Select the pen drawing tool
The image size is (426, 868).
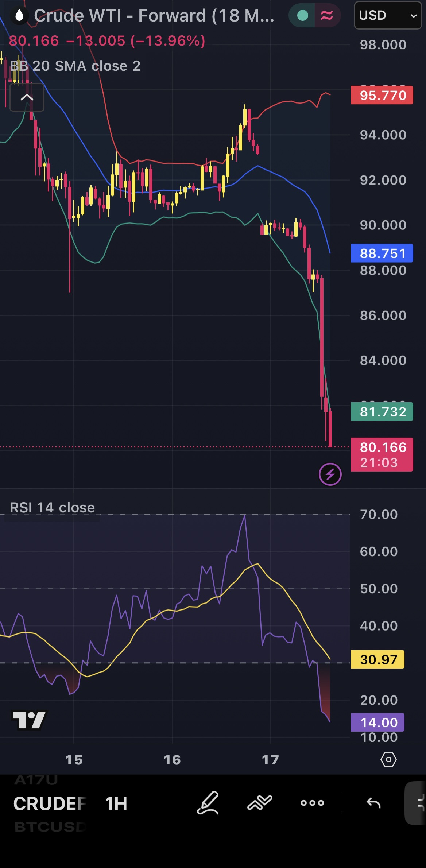click(208, 803)
